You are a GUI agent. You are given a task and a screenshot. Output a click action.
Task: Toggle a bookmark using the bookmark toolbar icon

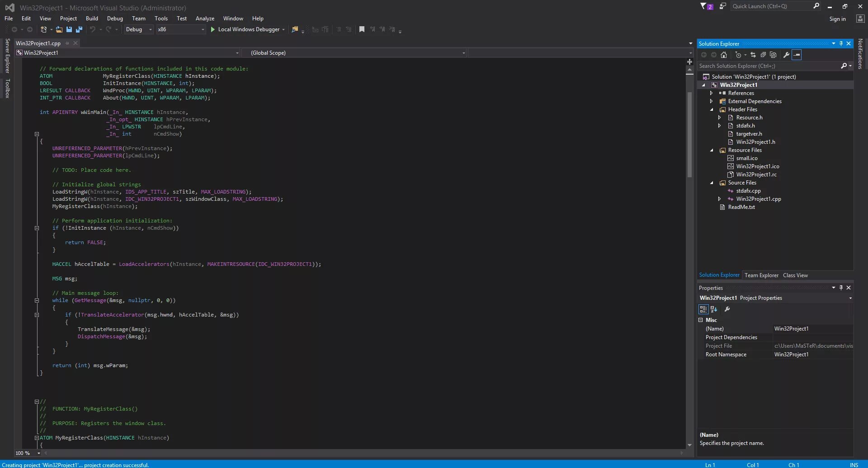click(362, 29)
